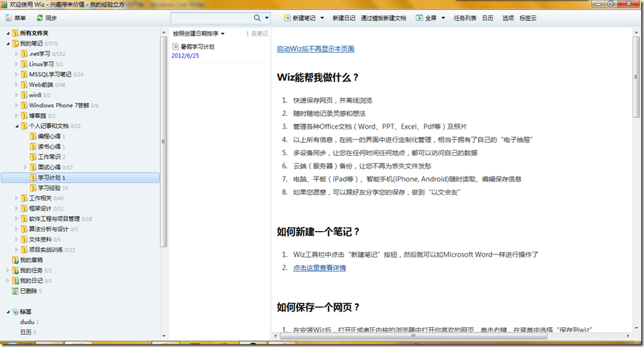Screen dimensions: 644x347
Task: Expand the .net学习 folder
Action: tap(16, 54)
